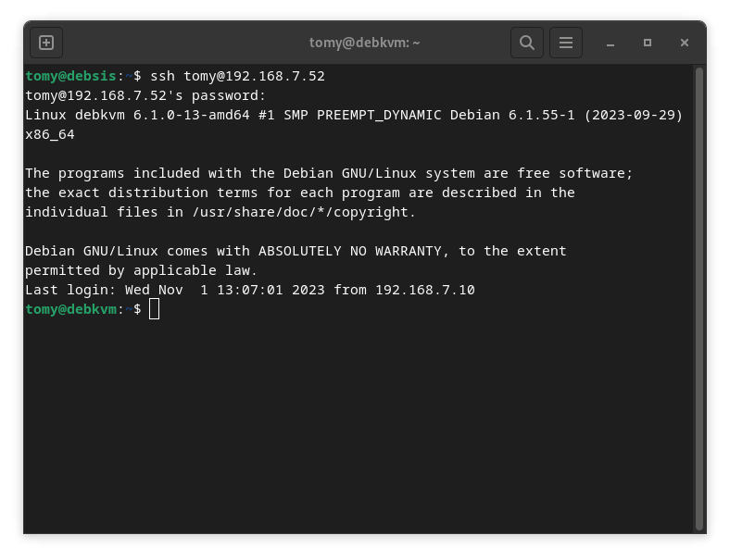Click the 192.168.7.10 source IP address
The image size is (730, 560).
424,290
